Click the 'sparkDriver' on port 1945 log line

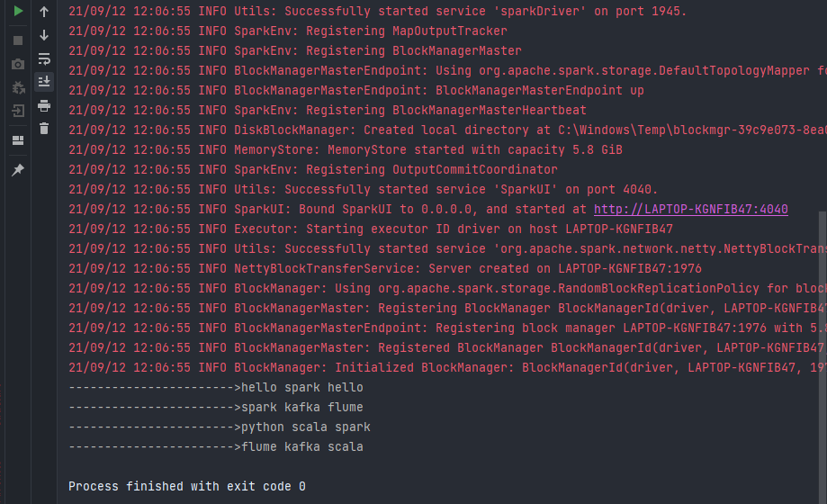378,11
